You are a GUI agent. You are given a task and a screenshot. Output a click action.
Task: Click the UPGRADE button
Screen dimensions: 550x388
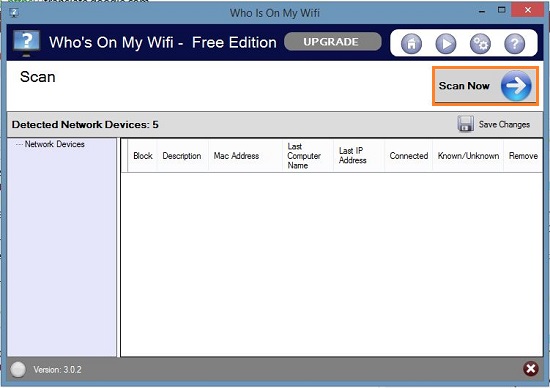point(333,42)
